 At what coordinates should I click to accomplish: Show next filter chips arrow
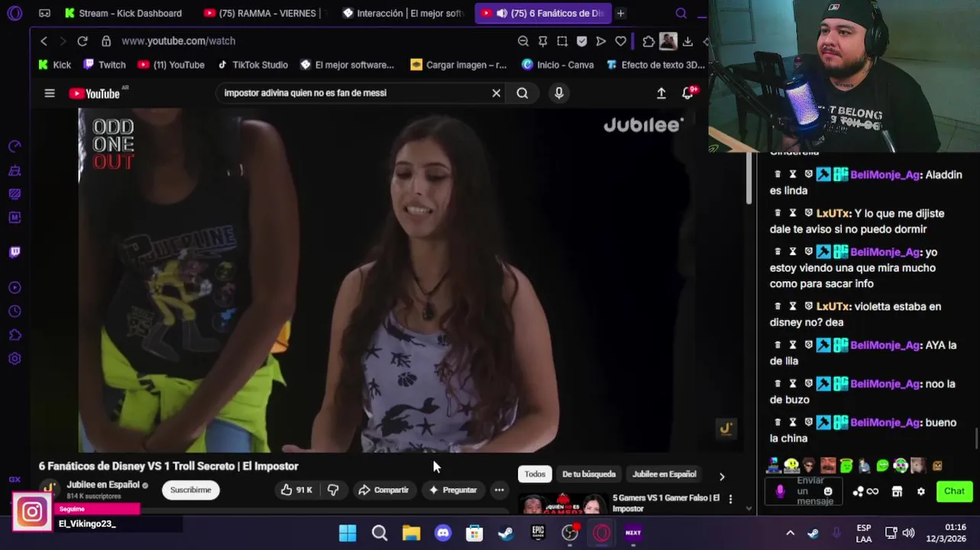click(x=722, y=477)
